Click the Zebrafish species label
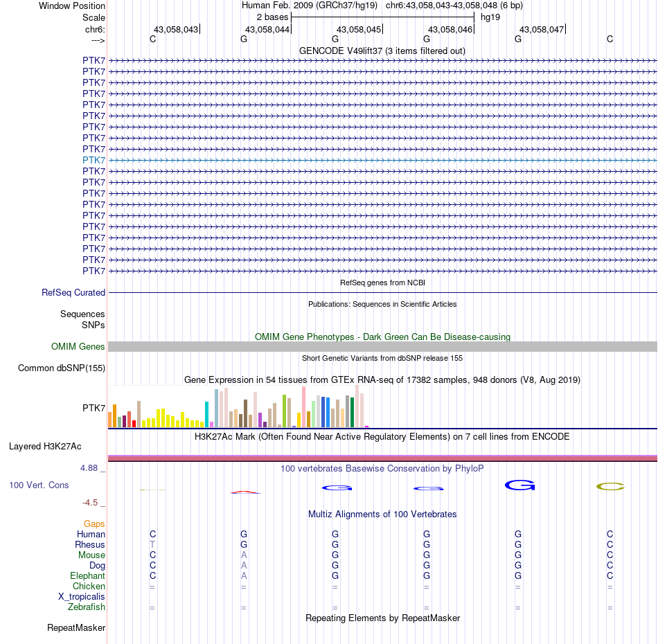 click(86, 607)
